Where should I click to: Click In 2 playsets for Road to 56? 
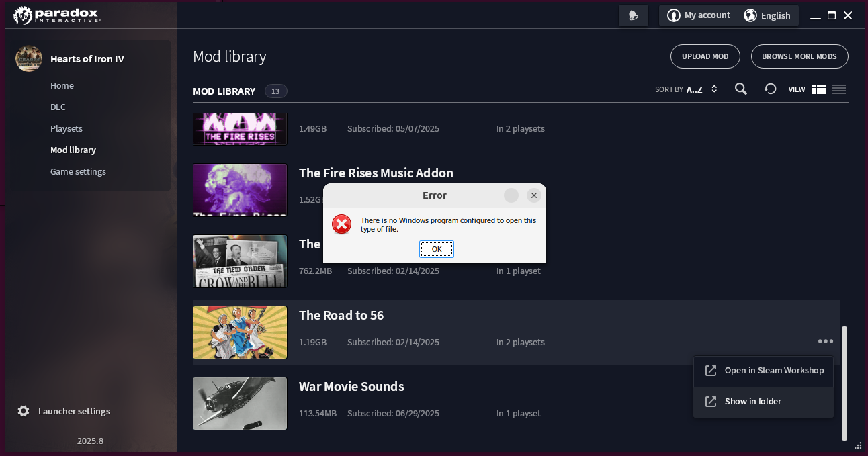tap(521, 342)
